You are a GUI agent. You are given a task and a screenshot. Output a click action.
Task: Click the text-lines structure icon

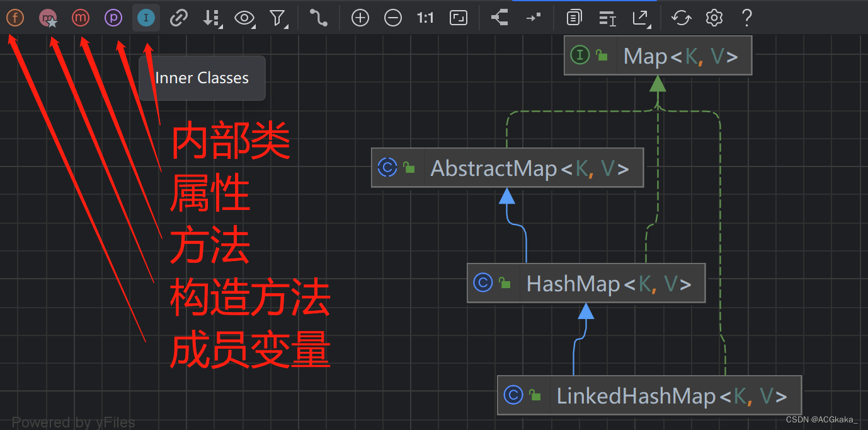(607, 18)
